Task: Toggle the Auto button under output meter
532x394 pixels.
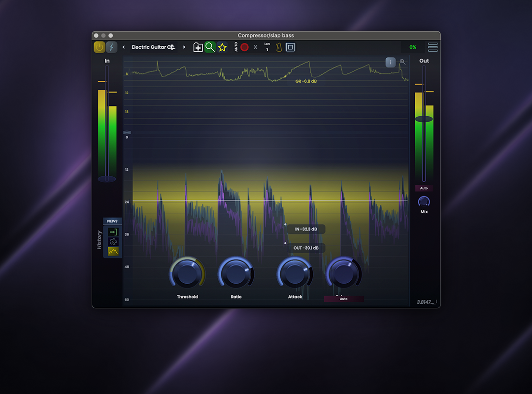Action: 424,188
